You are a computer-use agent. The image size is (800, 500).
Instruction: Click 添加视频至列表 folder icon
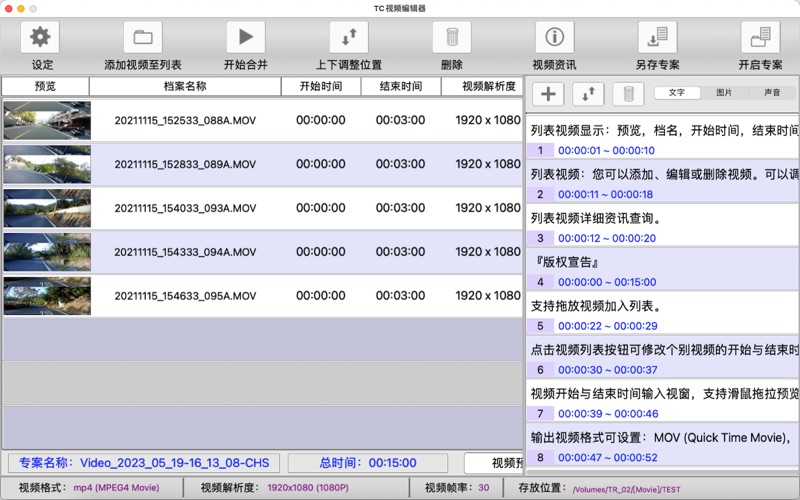click(x=143, y=38)
